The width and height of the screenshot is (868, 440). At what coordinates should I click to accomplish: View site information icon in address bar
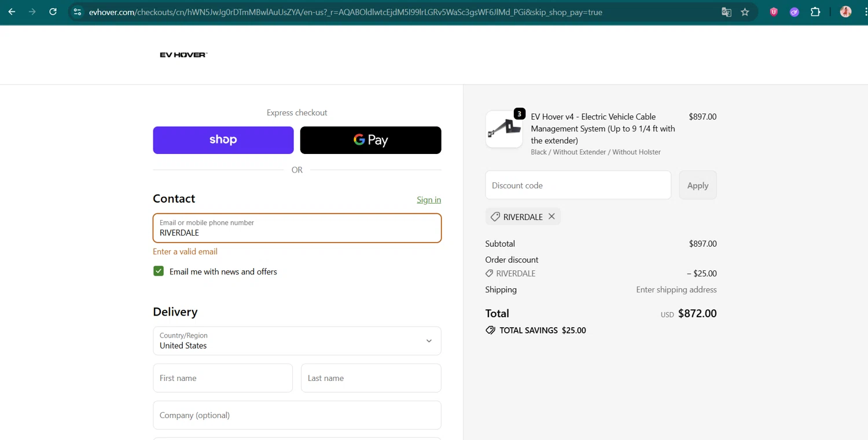pos(78,12)
